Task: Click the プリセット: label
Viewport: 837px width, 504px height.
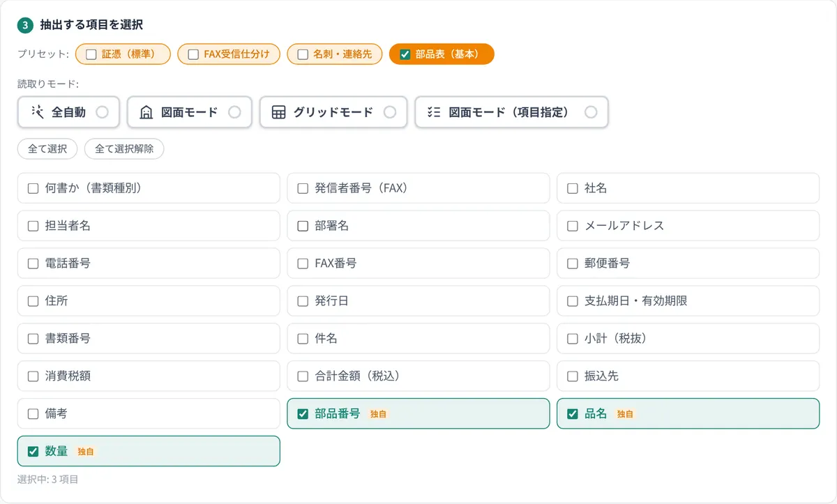Action: click(x=43, y=54)
